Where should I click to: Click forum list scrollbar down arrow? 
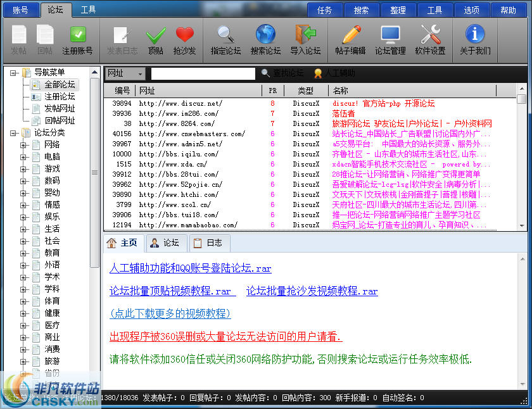[x=522, y=226]
